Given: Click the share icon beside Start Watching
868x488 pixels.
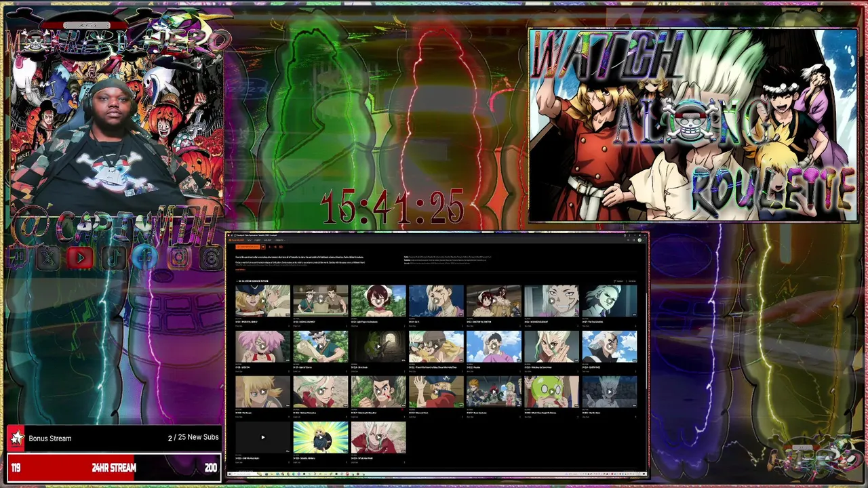Looking at the screenshot, I should click(x=275, y=247).
